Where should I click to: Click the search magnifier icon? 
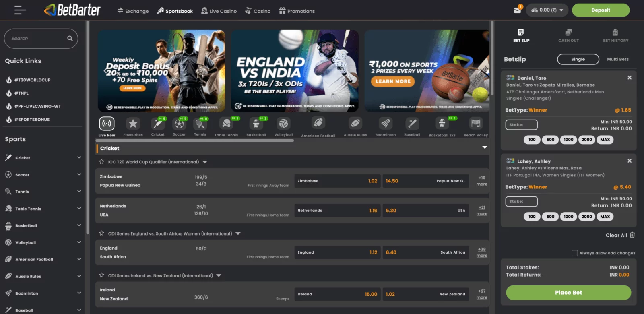pyautogui.click(x=70, y=38)
